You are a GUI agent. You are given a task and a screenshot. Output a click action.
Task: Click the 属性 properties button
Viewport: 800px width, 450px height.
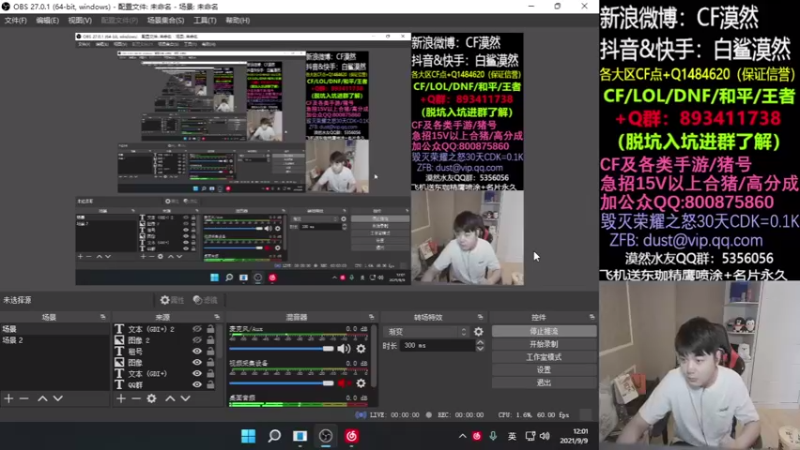[172, 300]
